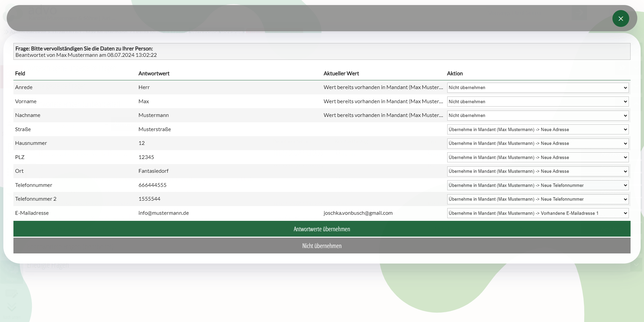Click the green Antwortwerte übernehmen button
Screen dimensions: 644x322
click(x=322, y=229)
